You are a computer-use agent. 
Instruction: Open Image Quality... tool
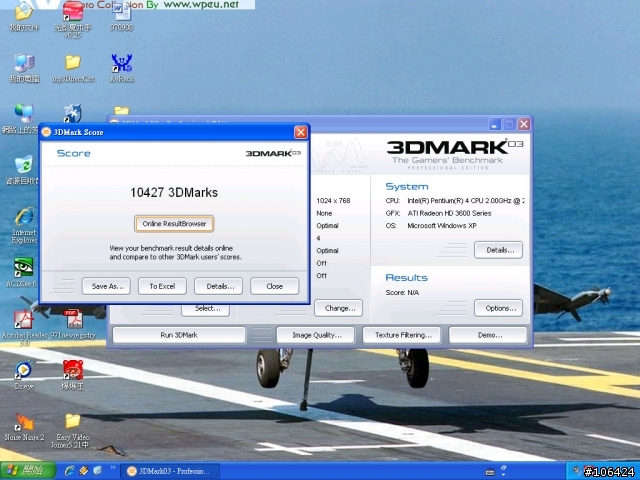316,335
